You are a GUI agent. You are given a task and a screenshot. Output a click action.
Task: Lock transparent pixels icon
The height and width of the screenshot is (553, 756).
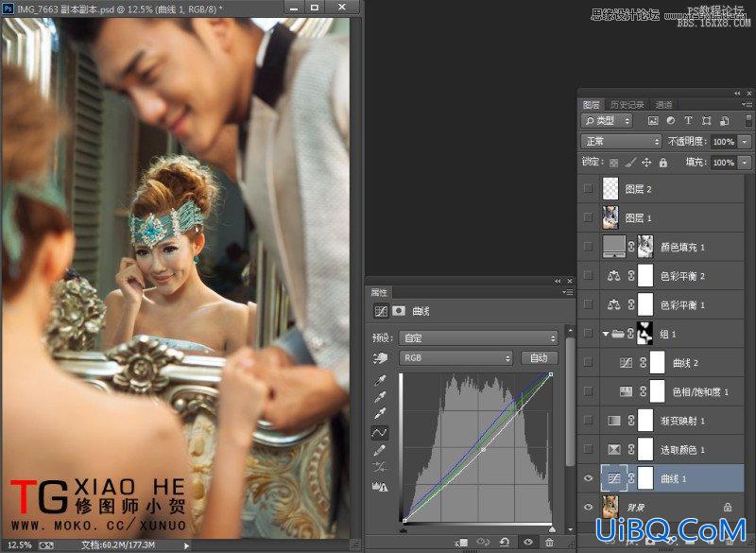tap(613, 163)
